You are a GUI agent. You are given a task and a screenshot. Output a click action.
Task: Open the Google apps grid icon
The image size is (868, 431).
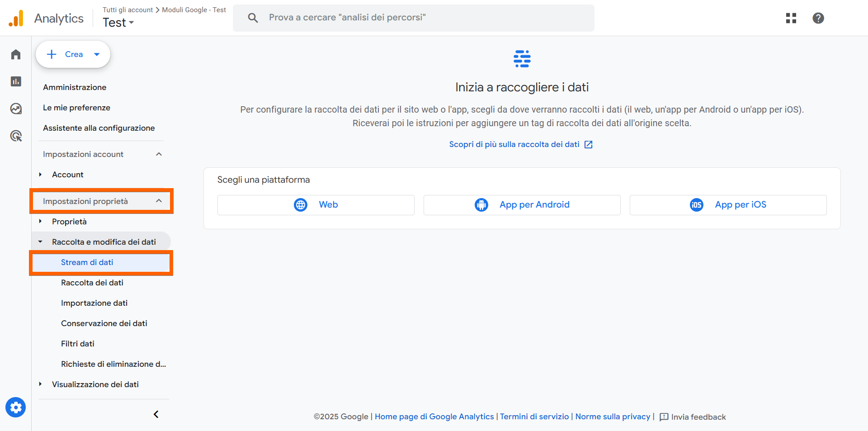point(791,18)
